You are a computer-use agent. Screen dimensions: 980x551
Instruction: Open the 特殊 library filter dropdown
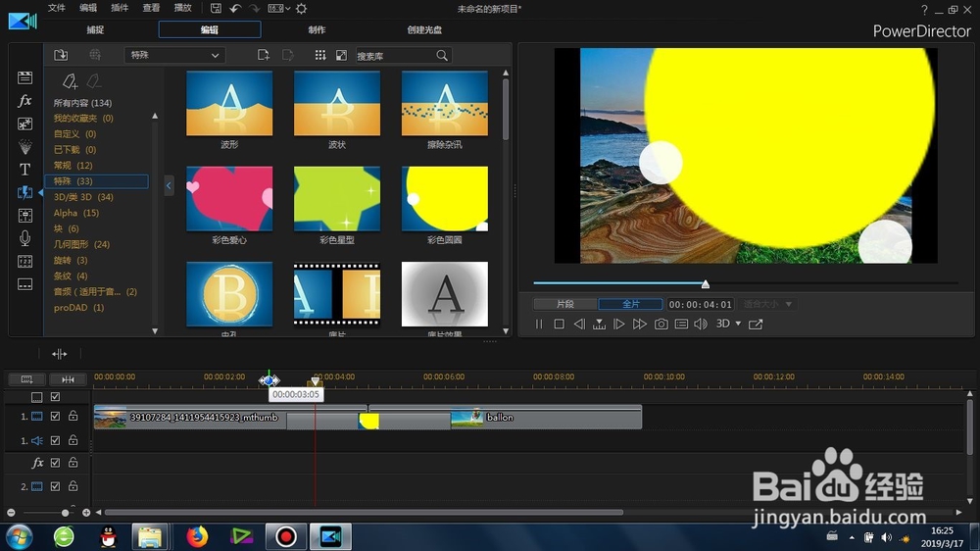pyautogui.click(x=174, y=55)
